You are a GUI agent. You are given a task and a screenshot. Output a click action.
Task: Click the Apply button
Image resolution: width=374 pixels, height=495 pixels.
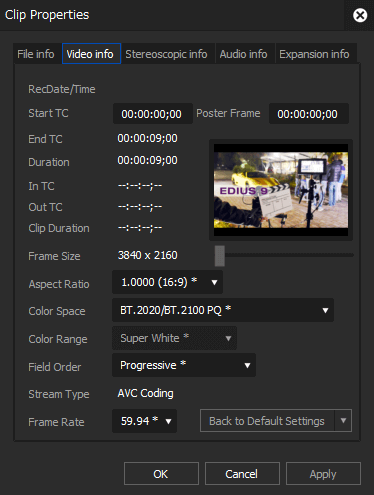[x=323, y=474]
